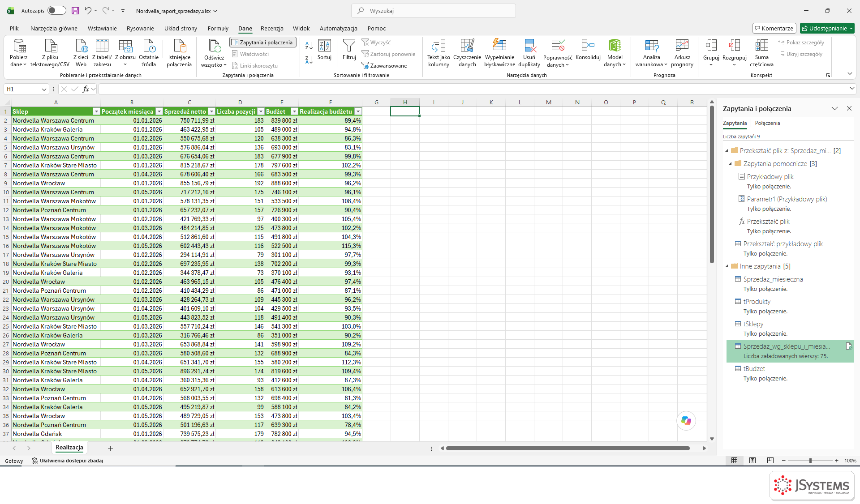Click the sort descending Z-A icon
Image resolution: width=860 pixels, height=504 pixels.
click(x=309, y=60)
